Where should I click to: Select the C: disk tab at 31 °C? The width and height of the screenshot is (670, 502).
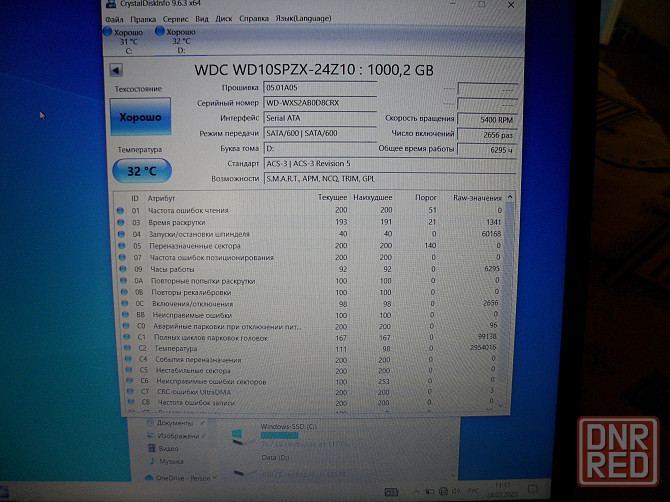(124, 41)
